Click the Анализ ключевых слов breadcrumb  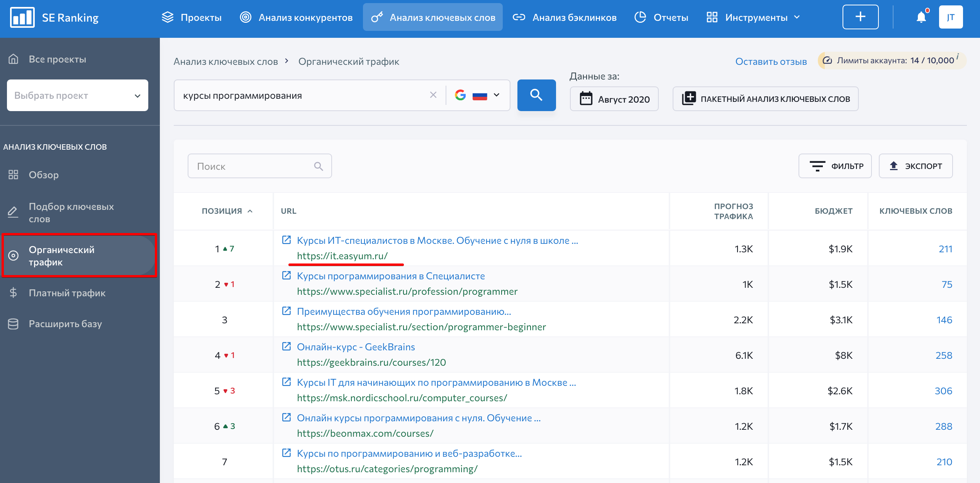click(226, 61)
